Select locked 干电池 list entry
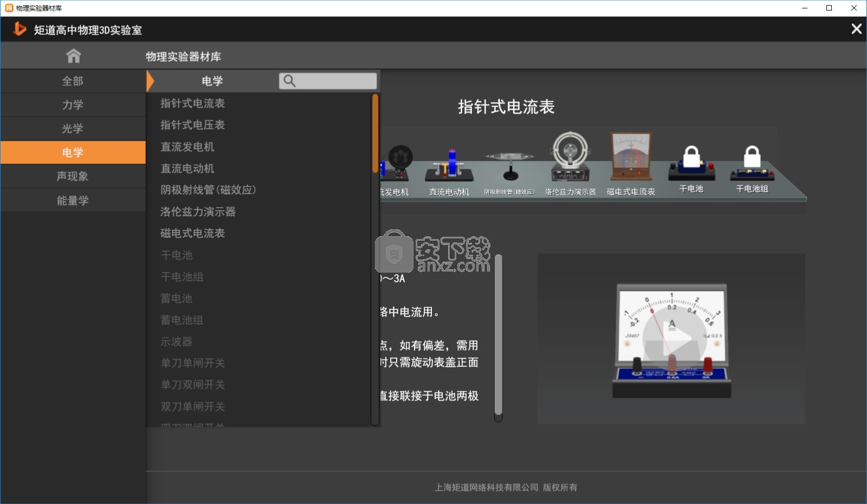This screenshot has height=504, width=867. click(176, 255)
